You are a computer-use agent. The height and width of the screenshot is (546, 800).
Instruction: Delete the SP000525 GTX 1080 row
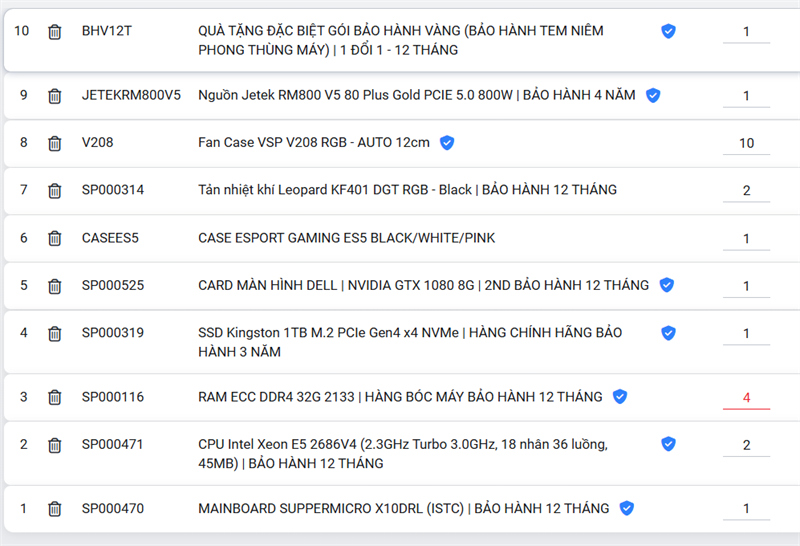pyautogui.click(x=55, y=286)
